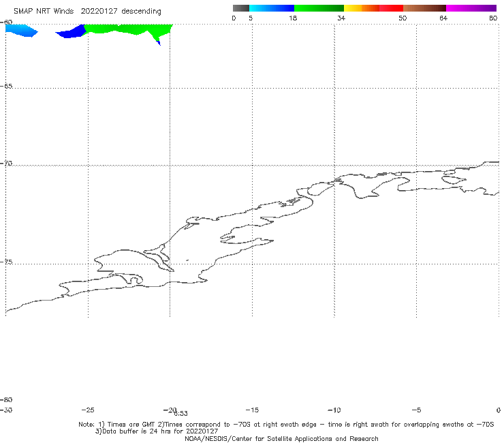
Task: Click the swath time label '6:53'
Action: point(181,414)
